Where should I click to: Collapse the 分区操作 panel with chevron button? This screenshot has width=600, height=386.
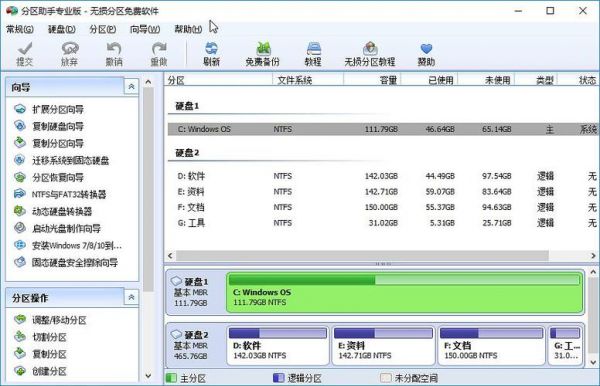(131, 297)
